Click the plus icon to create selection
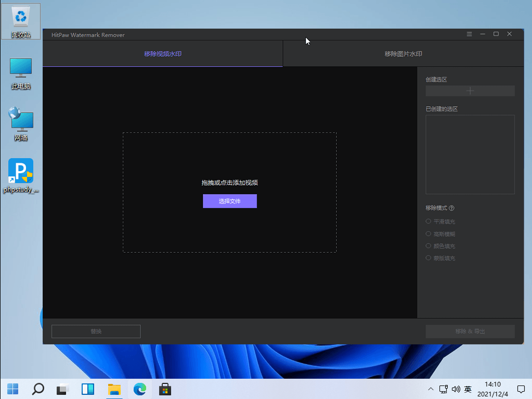The height and width of the screenshot is (399, 532). coord(470,91)
